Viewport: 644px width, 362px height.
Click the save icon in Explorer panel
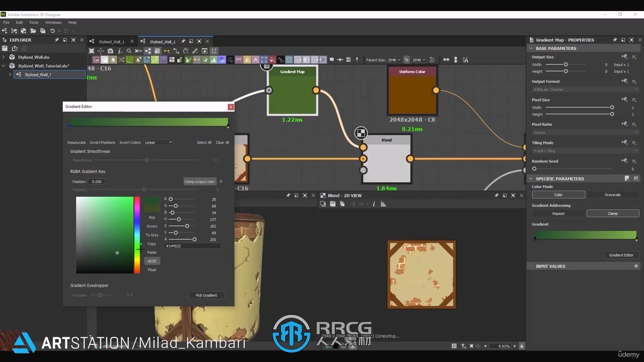[x=5, y=48]
